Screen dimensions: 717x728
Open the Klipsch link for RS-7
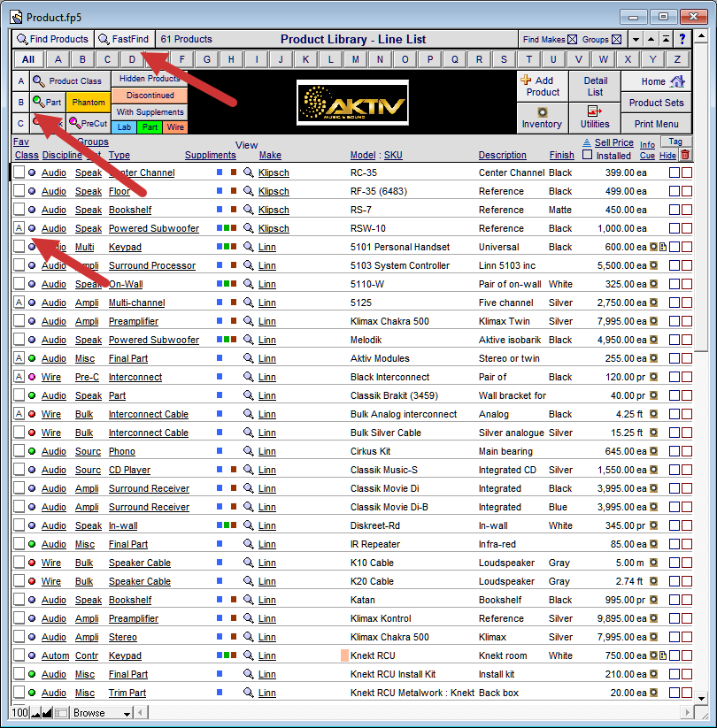coord(274,210)
